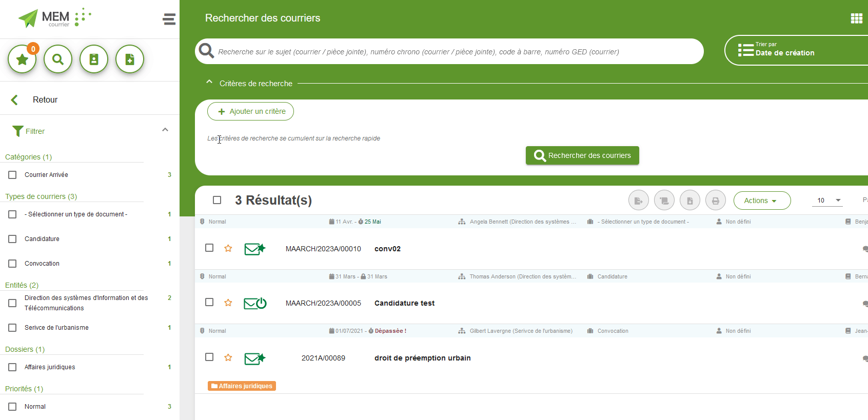Open the Actions dropdown
The image size is (868, 420).
tap(761, 201)
